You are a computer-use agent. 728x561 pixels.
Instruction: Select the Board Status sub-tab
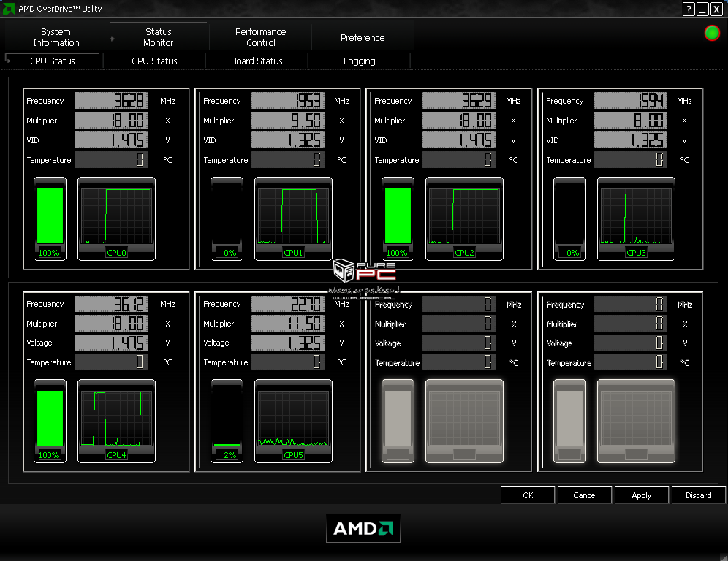point(257,61)
